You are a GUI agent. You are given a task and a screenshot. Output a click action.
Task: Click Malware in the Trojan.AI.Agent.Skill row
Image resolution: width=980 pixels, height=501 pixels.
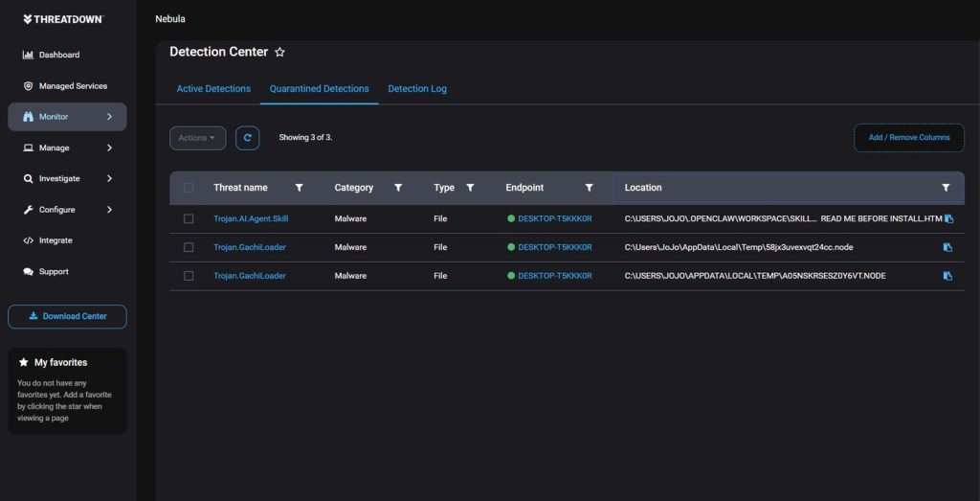pos(350,219)
